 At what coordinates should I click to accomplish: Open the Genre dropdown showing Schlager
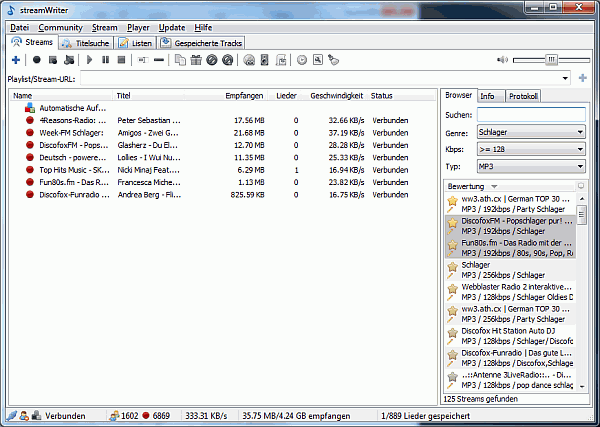pos(531,132)
